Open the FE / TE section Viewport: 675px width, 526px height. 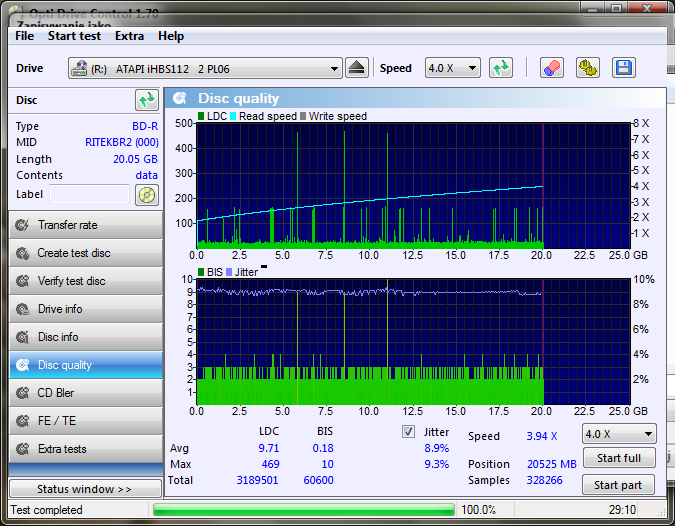click(86, 421)
